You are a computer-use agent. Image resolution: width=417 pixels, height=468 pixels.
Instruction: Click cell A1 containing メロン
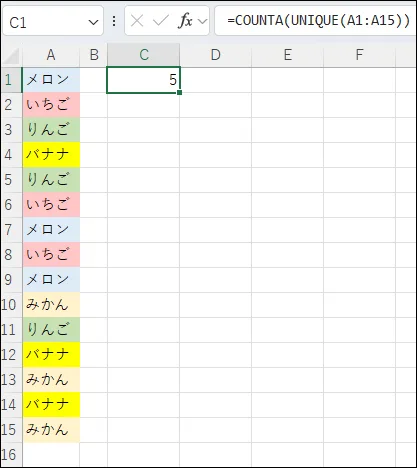[x=51, y=80]
